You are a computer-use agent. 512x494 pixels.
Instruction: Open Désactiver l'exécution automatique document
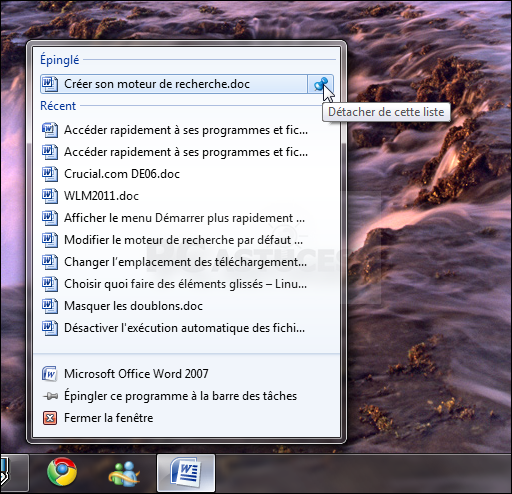click(187, 328)
